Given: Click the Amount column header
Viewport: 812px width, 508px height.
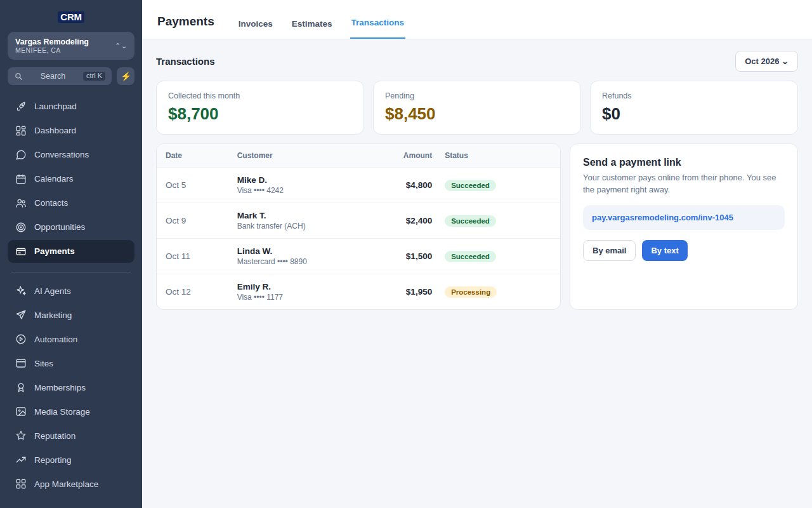Looking at the screenshot, I should click(417, 156).
